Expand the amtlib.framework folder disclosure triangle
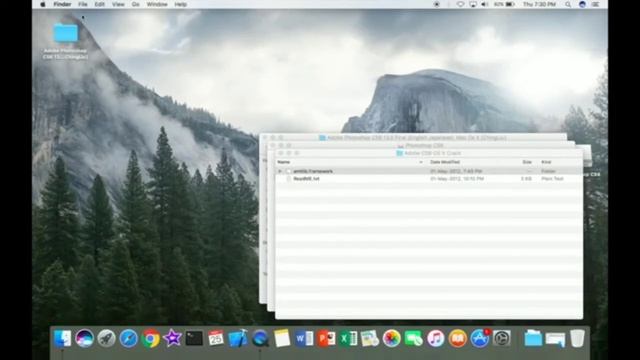 pos(280,171)
